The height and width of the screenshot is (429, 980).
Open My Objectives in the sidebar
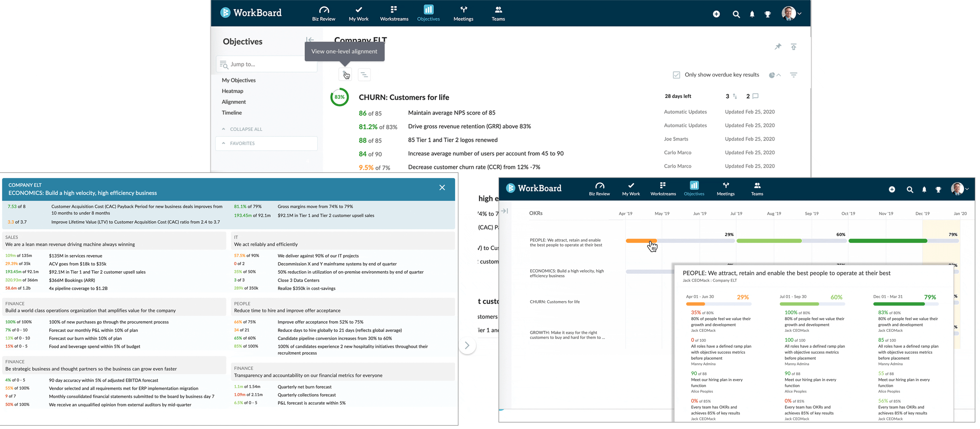coord(239,80)
